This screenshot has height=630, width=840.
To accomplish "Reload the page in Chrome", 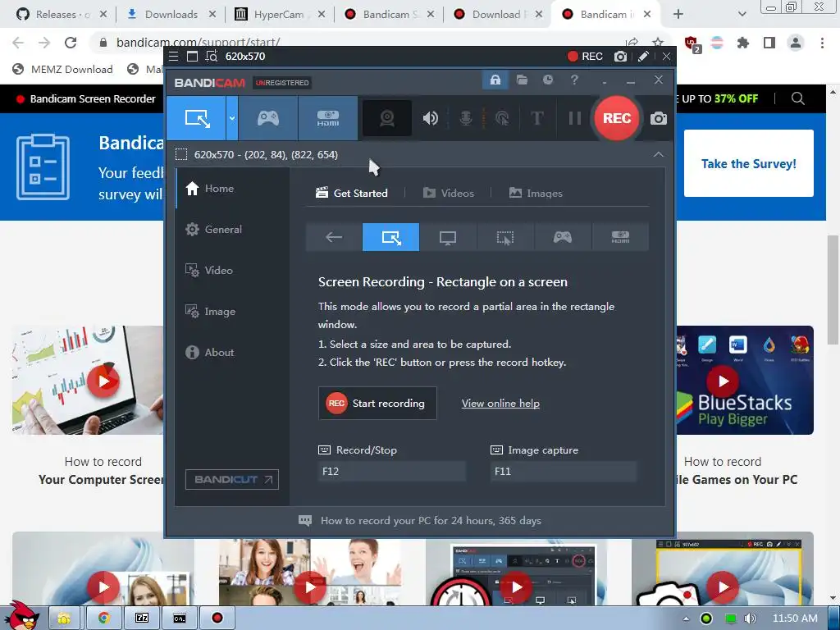I will pos(71,43).
